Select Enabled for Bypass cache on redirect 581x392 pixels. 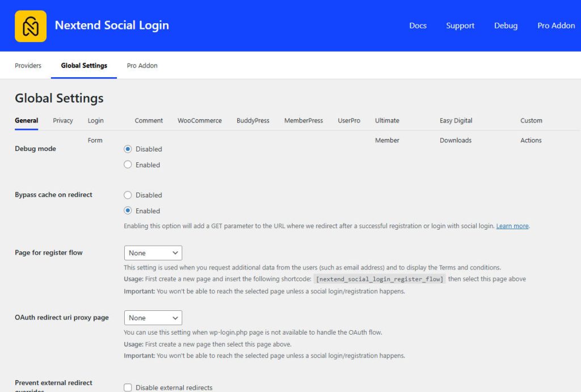pyautogui.click(x=128, y=211)
